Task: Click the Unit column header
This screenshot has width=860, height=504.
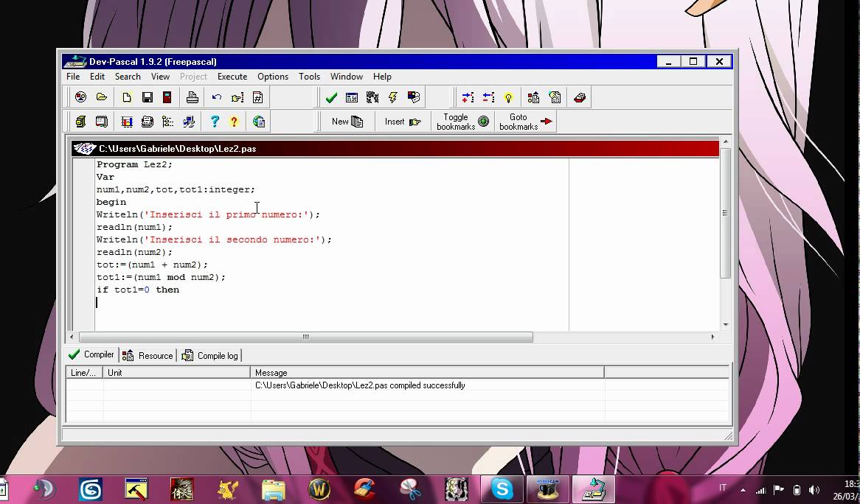Action: 176,373
